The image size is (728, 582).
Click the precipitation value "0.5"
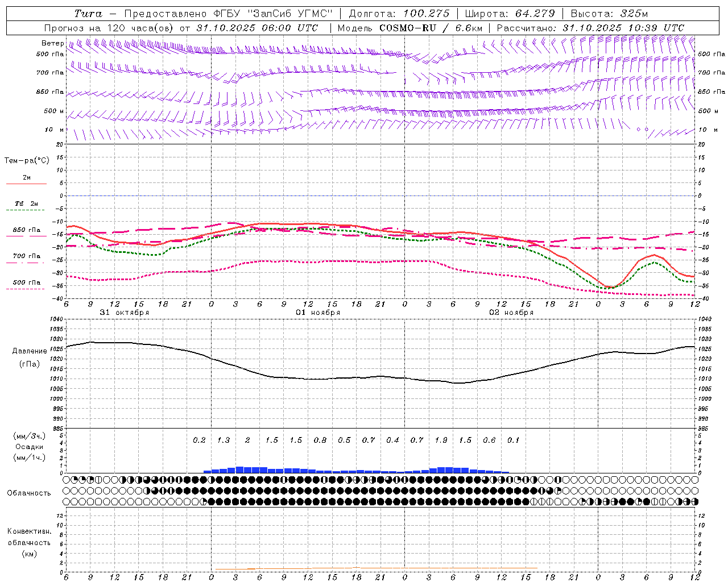[344, 440]
